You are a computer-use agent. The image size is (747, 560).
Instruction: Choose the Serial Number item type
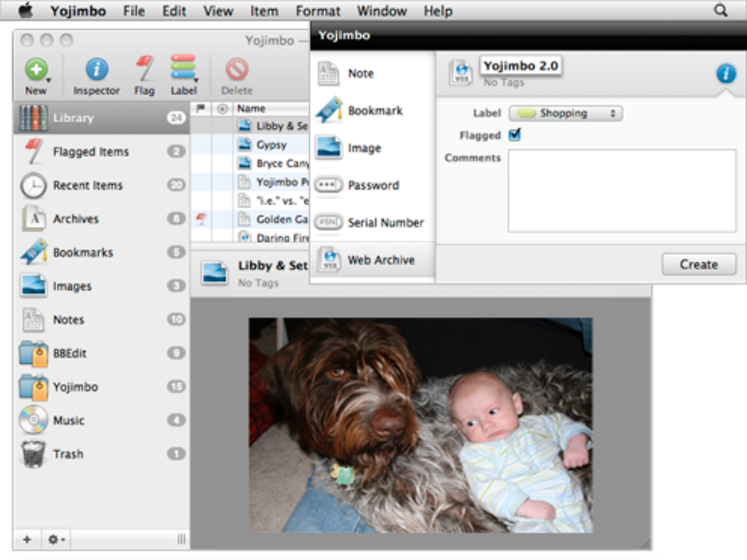coord(373,222)
